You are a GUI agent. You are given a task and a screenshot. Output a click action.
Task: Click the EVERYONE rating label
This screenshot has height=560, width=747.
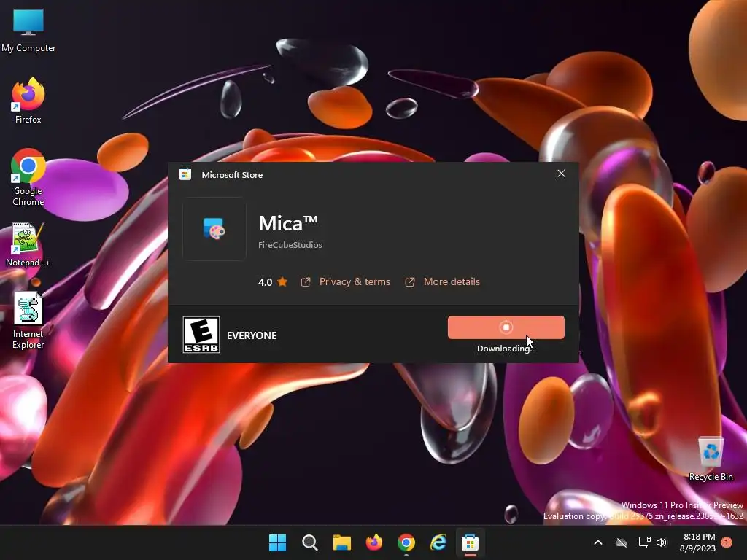click(x=252, y=335)
